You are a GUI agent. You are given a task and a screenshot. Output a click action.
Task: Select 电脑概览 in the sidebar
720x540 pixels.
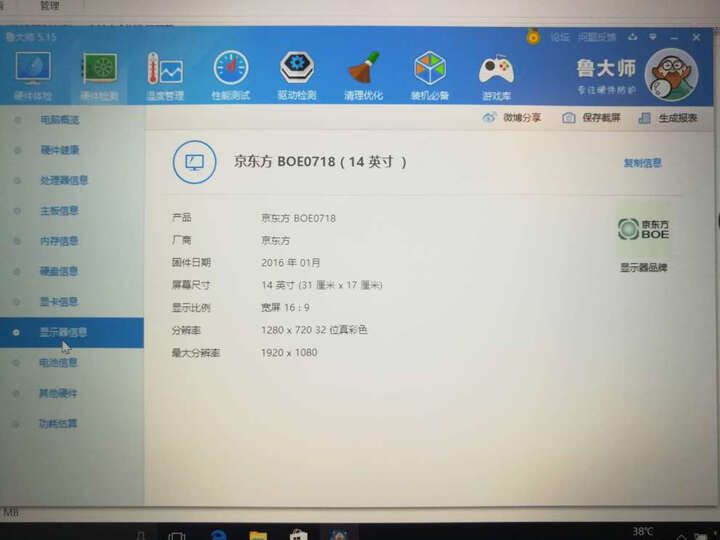[60, 120]
